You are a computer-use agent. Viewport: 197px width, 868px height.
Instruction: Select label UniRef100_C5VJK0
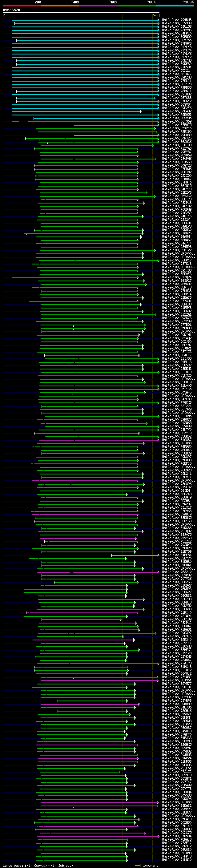click(177, 196)
